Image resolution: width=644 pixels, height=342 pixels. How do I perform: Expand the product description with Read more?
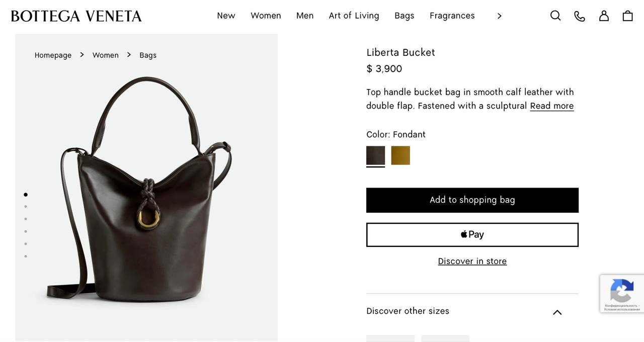[x=552, y=106]
